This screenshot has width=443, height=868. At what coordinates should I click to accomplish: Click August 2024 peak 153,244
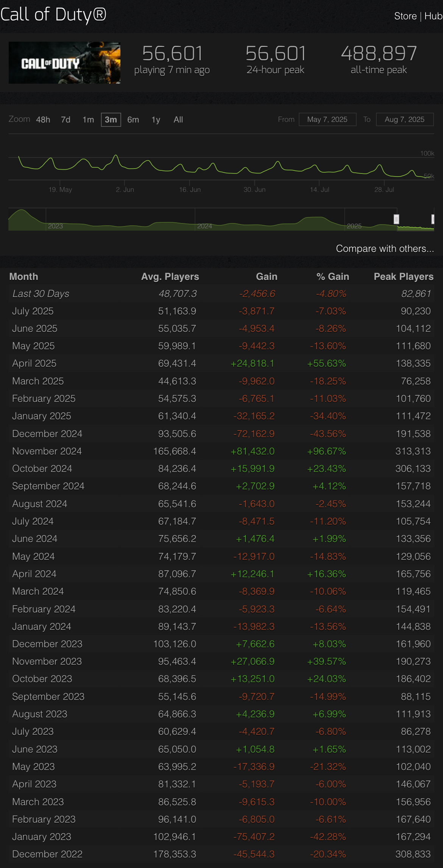tap(413, 504)
